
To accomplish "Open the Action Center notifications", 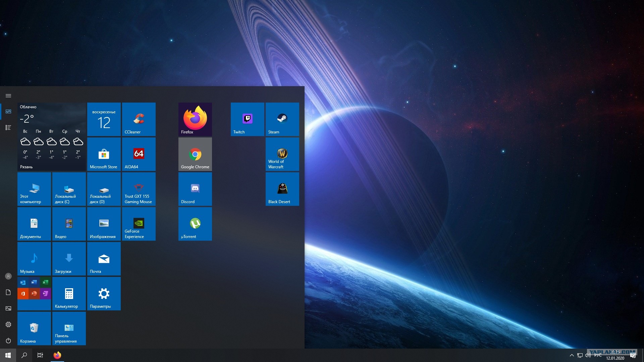I will pyautogui.click(x=633, y=355).
